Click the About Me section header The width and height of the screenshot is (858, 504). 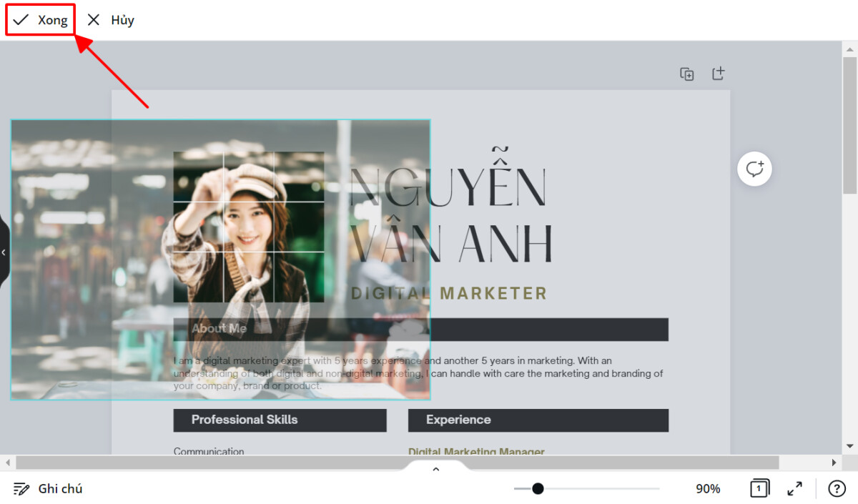420,330
